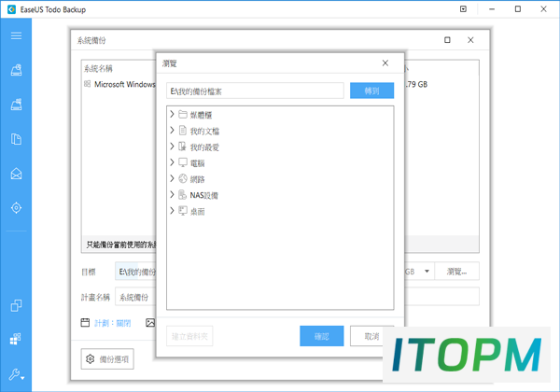Click the 桌面 desktop icon
The height and width of the screenshot is (392, 560).
pos(183,211)
